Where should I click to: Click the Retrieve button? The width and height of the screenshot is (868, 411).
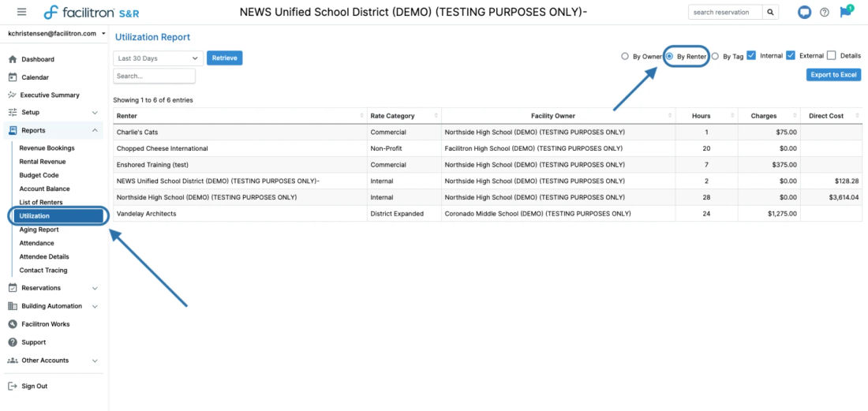[224, 58]
